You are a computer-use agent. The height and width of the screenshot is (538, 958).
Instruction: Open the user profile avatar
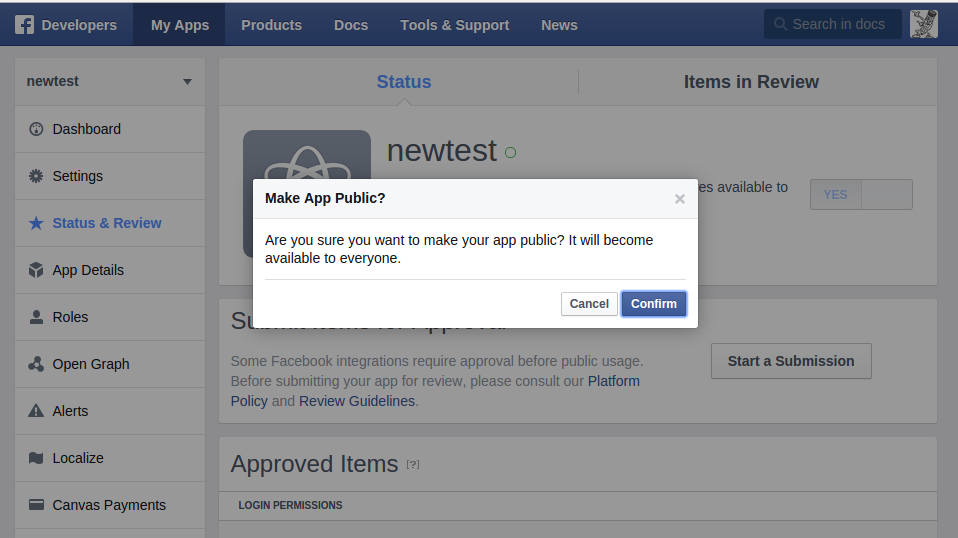[x=923, y=24]
